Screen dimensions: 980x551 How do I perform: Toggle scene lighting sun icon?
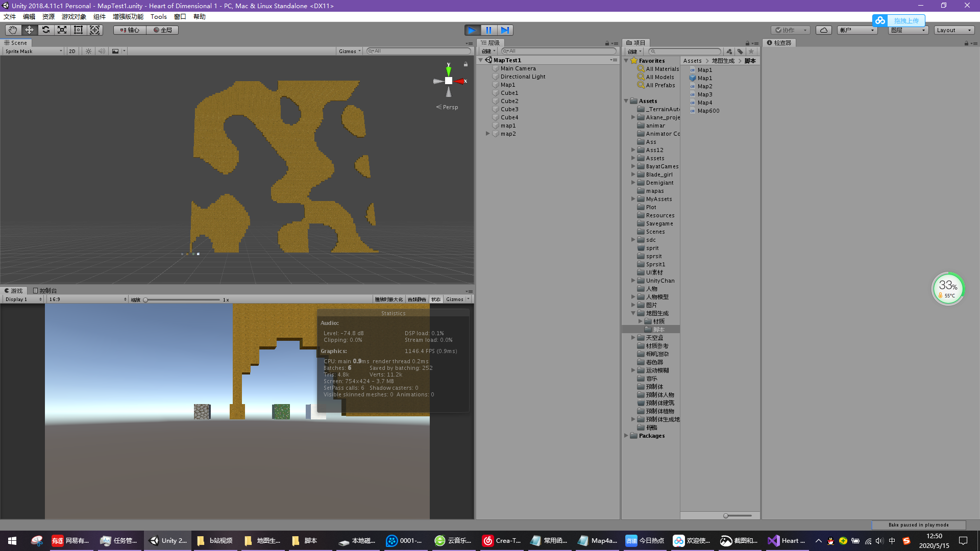(x=88, y=51)
